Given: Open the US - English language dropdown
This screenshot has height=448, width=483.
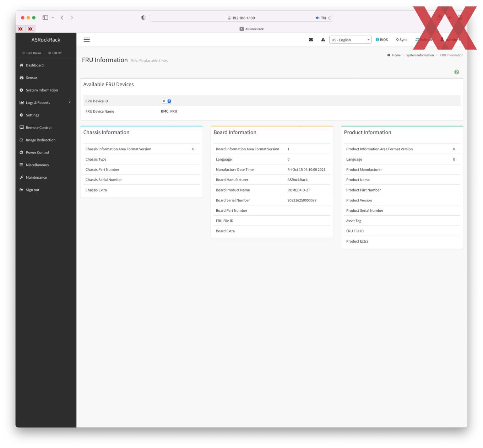Looking at the screenshot, I should 350,40.
